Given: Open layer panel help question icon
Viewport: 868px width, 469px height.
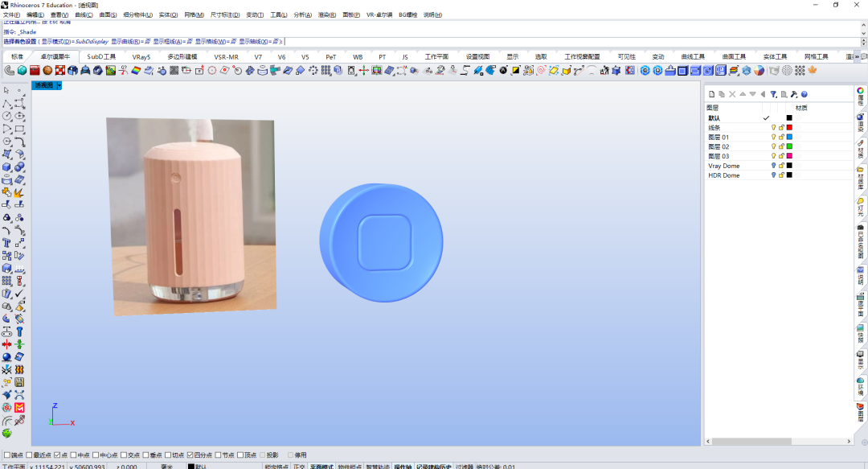Looking at the screenshot, I should tap(805, 94).
